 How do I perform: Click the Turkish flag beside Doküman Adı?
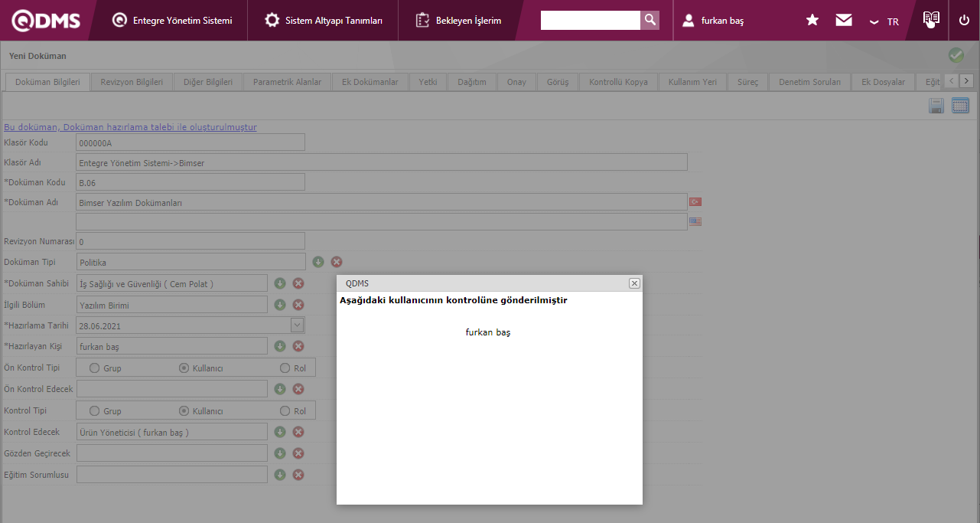pos(695,202)
